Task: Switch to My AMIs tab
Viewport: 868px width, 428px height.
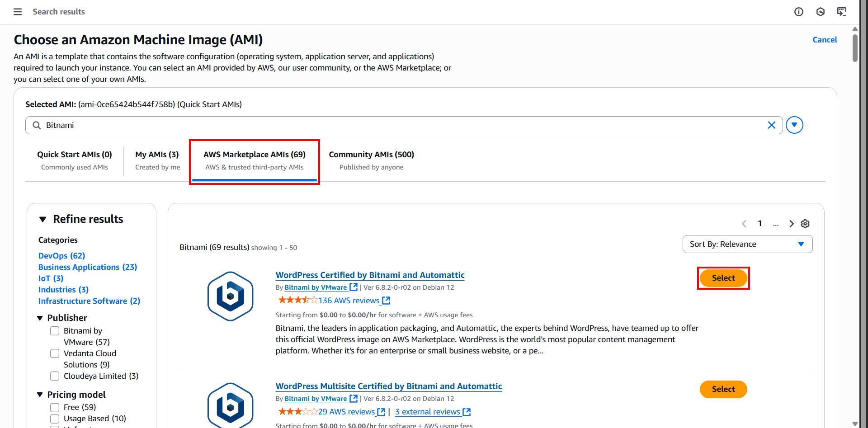Action: click(157, 160)
